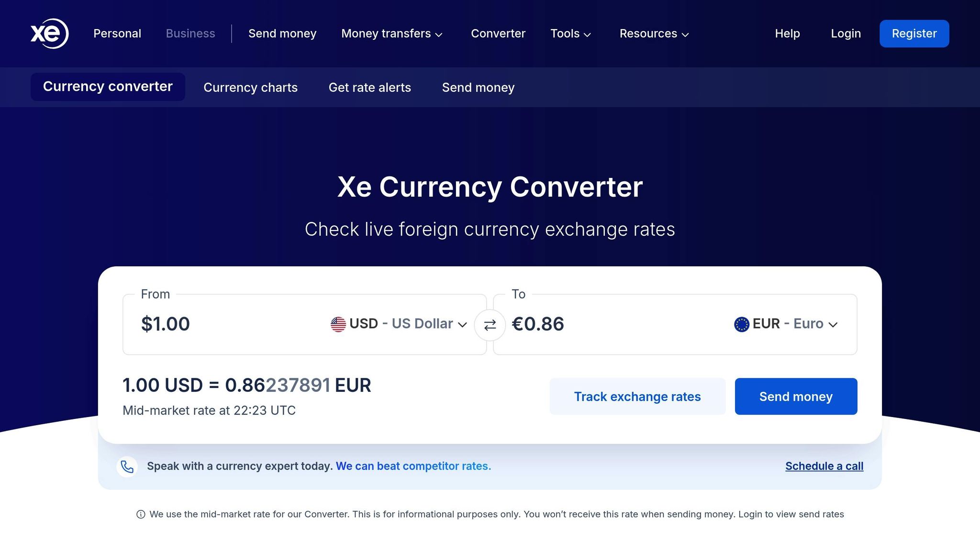
Task: Open the Schedule a call link
Action: click(824, 466)
